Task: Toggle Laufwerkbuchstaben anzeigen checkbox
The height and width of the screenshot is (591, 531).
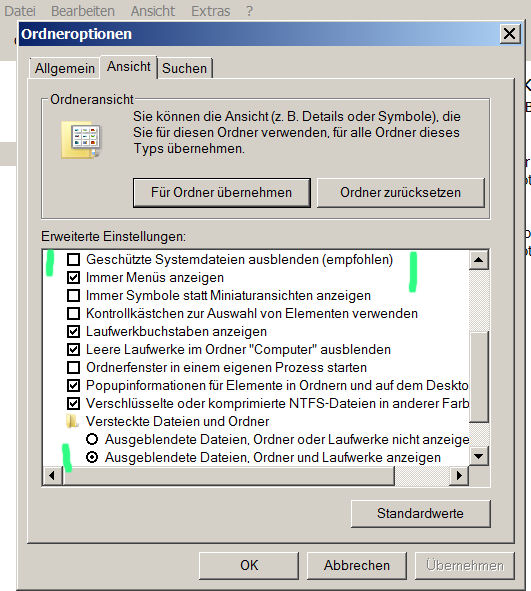Action: pyautogui.click(x=73, y=332)
